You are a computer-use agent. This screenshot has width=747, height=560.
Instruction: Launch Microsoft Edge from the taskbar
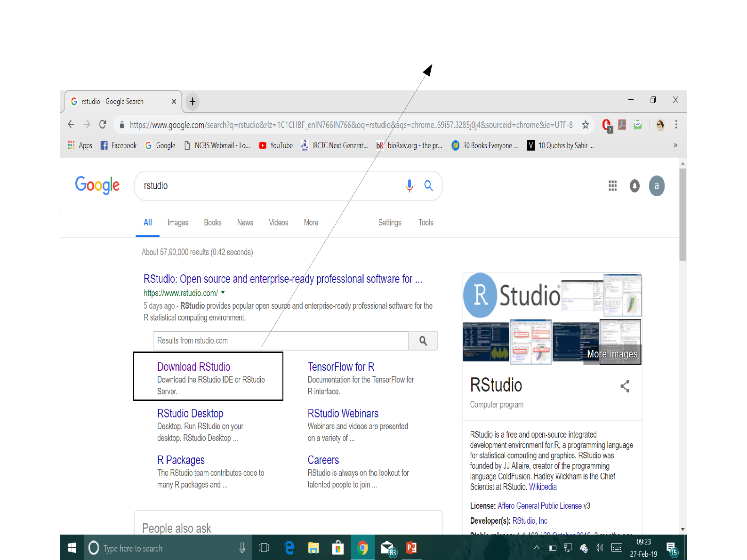(289, 548)
